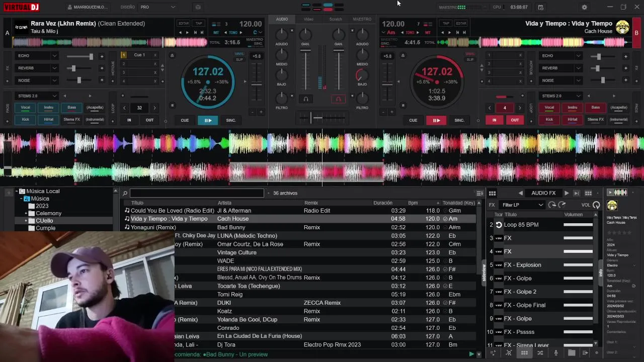The height and width of the screenshot is (362, 644).
Task: Set loop OUT on deck B
Action: point(515,120)
